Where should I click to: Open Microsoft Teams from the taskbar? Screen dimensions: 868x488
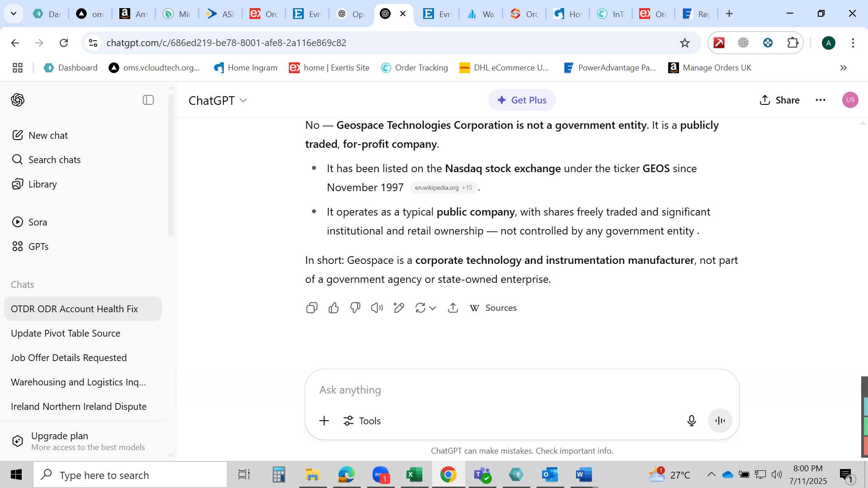[482, 475]
